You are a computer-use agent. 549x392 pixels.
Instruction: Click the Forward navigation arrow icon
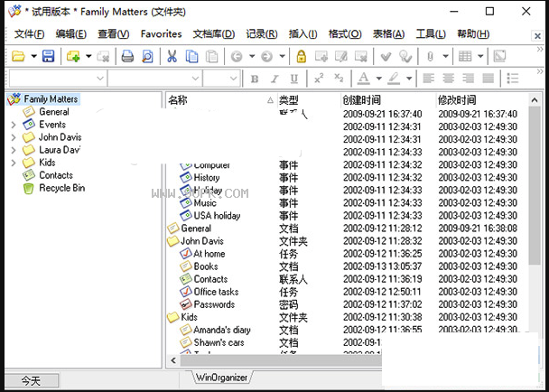(266, 56)
